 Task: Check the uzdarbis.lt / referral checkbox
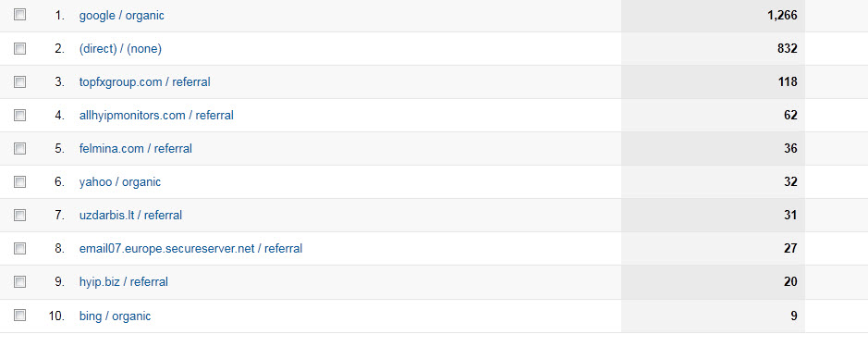20,215
